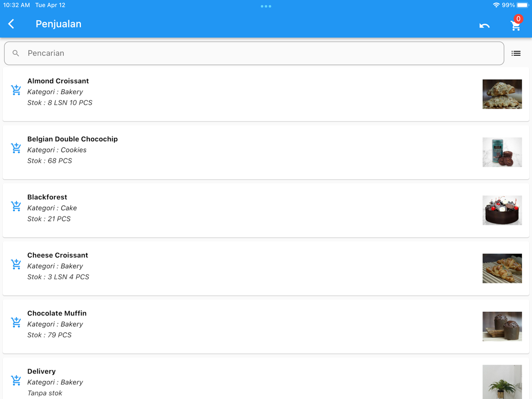Image resolution: width=532 pixels, height=399 pixels.
Task: Click 'Kategori : Cookies' text
Action: (57, 149)
